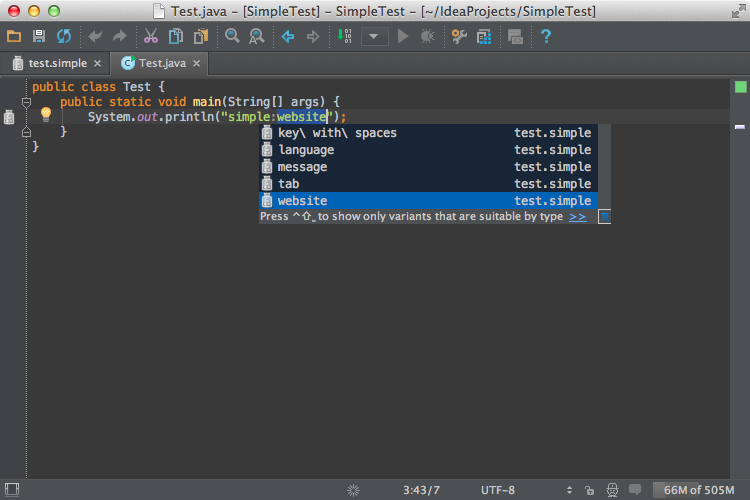Navigate Back with the left arrow
The image size is (750, 500).
pyautogui.click(x=288, y=37)
